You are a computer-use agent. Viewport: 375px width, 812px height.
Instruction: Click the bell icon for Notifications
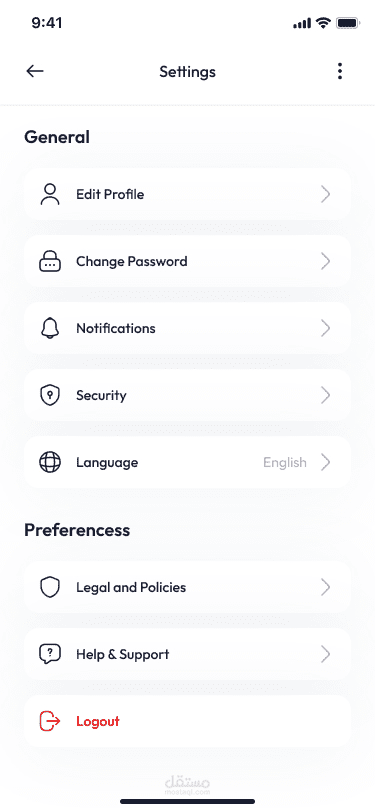pos(50,328)
